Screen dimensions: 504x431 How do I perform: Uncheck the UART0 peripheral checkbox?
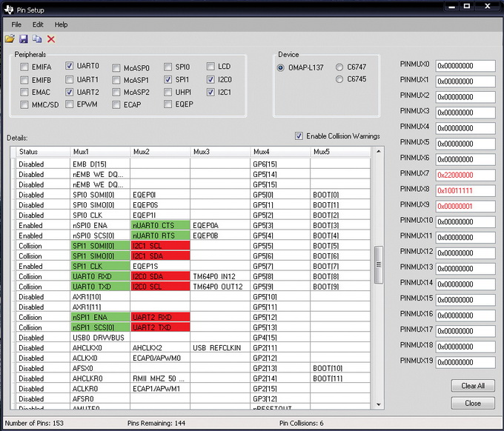pyautogui.click(x=70, y=67)
